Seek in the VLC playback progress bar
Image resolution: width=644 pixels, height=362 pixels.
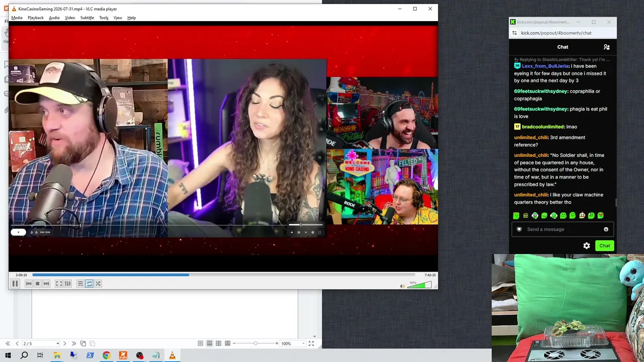[224, 275]
